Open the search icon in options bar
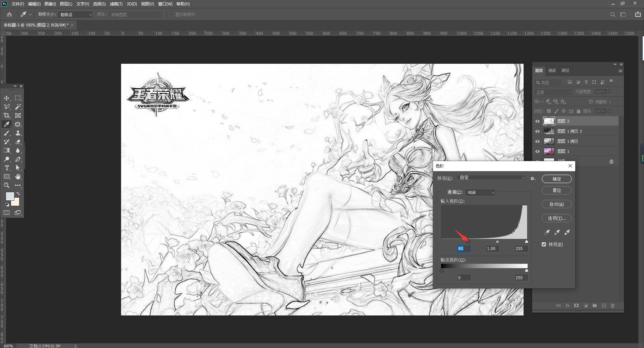This screenshot has width=644, height=348. click(x=613, y=14)
